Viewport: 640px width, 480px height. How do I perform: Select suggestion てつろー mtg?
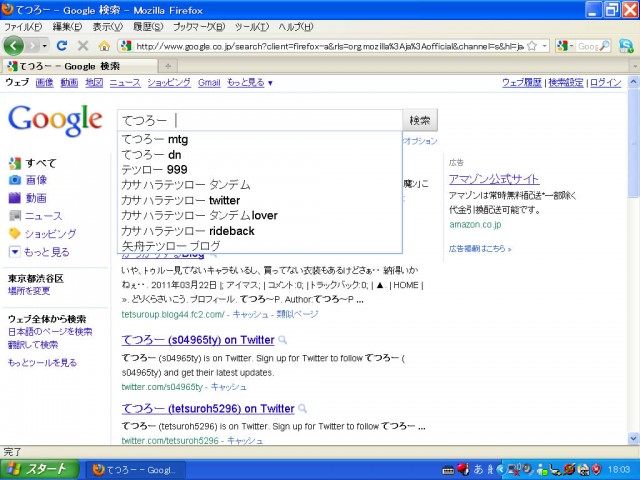tap(261, 140)
